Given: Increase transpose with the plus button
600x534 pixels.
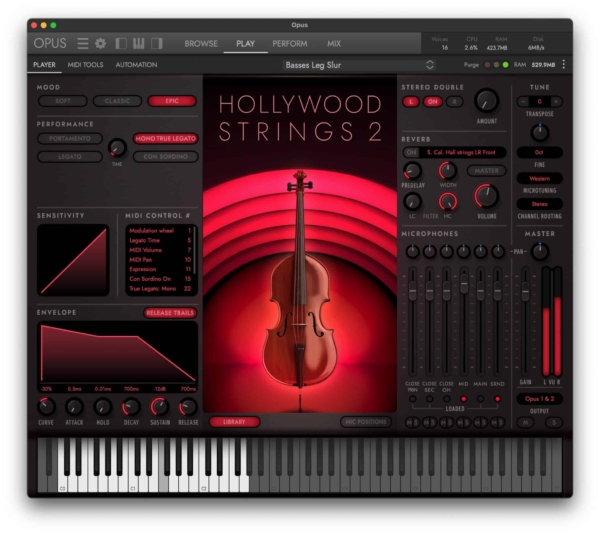Looking at the screenshot, I should pyautogui.click(x=556, y=101).
